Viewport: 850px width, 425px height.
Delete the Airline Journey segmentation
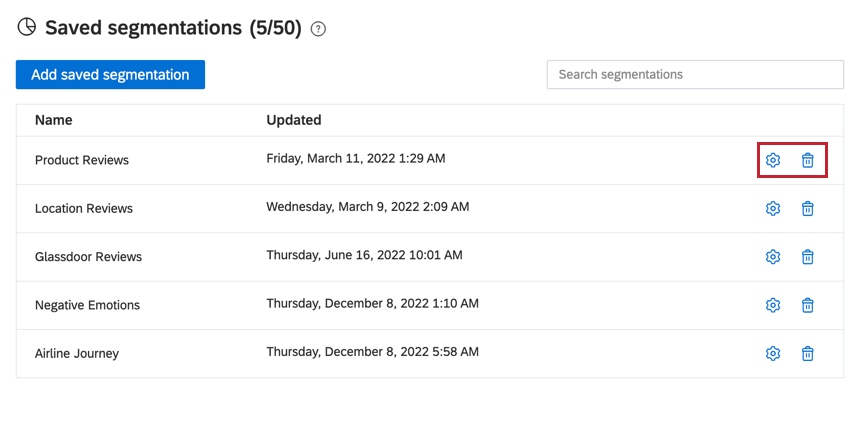[808, 354]
